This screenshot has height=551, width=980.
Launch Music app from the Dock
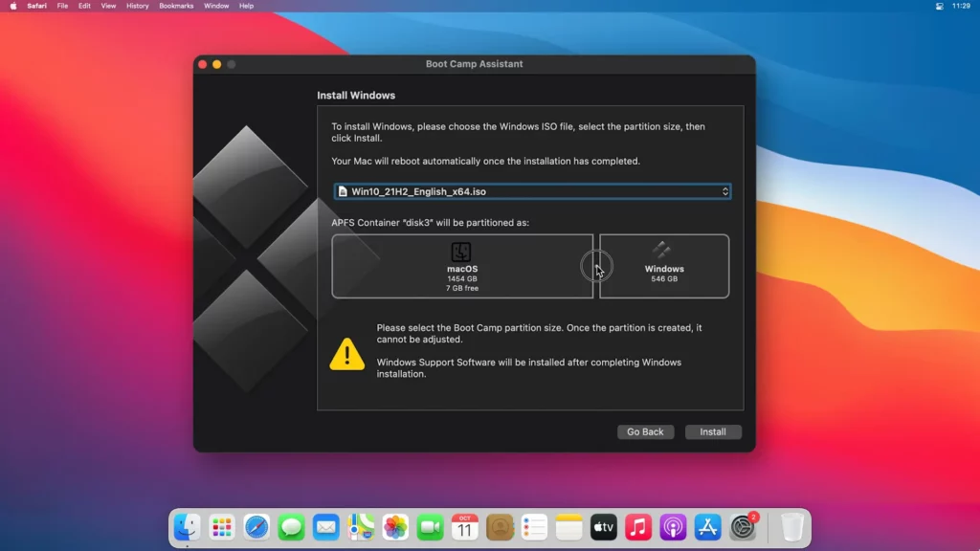(x=638, y=528)
